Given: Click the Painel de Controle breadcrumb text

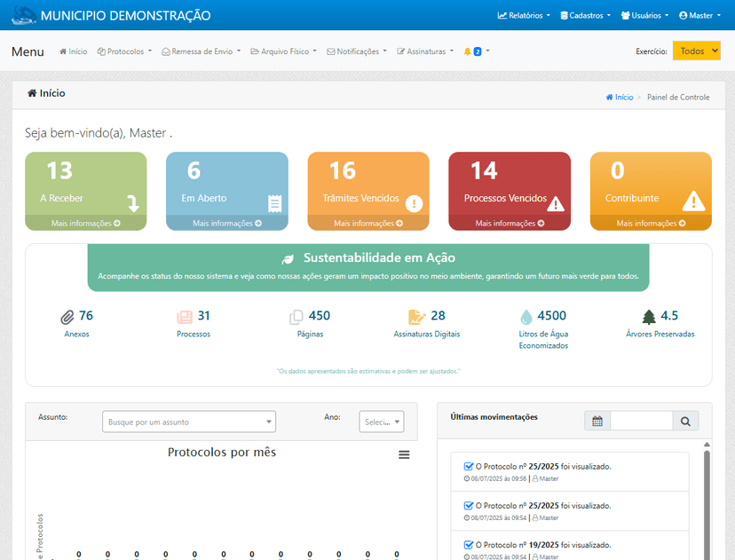Looking at the screenshot, I should pyautogui.click(x=678, y=97).
